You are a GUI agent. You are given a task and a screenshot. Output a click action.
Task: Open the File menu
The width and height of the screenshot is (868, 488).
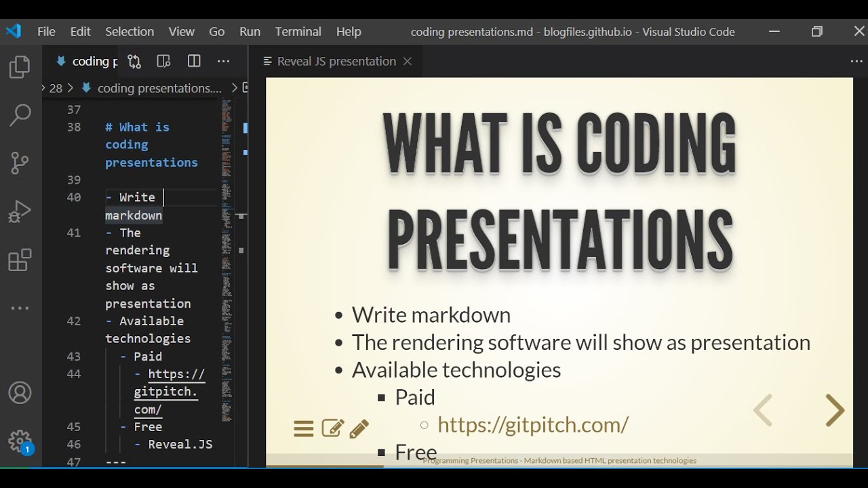coord(46,31)
